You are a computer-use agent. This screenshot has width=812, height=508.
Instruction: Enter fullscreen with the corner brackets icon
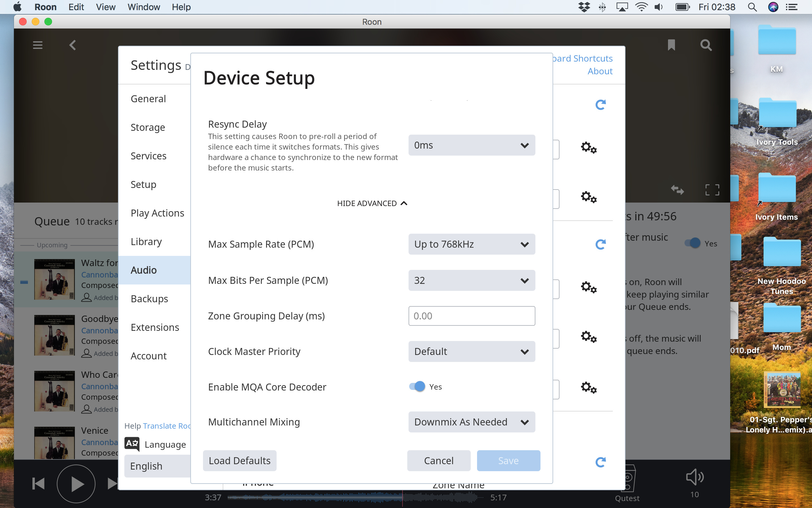coord(712,190)
